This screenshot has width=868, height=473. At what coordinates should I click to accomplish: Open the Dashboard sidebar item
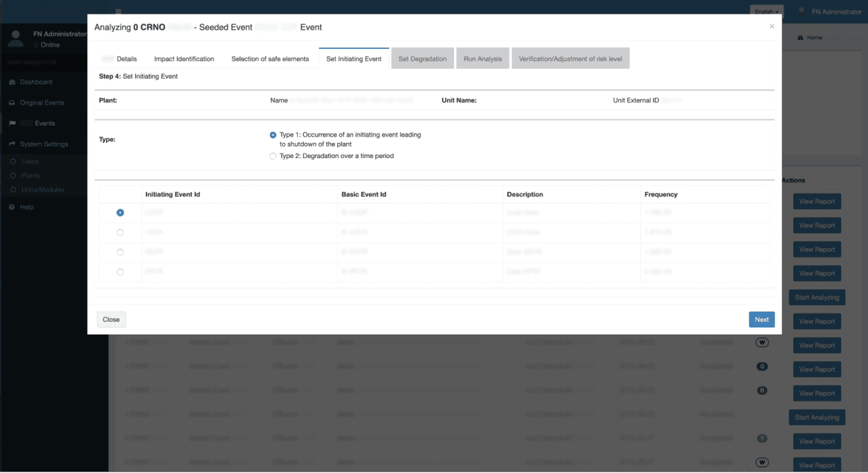coord(36,82)
